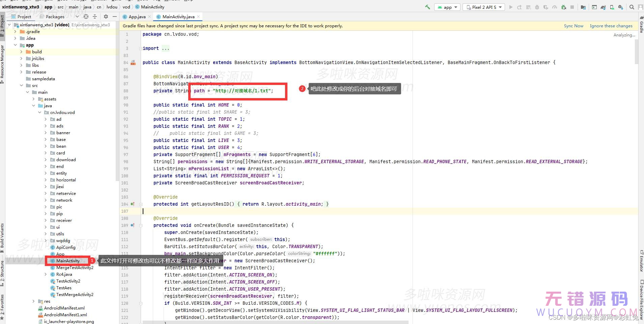Click Select Opened File crosshair icon

tap(86, 17)
